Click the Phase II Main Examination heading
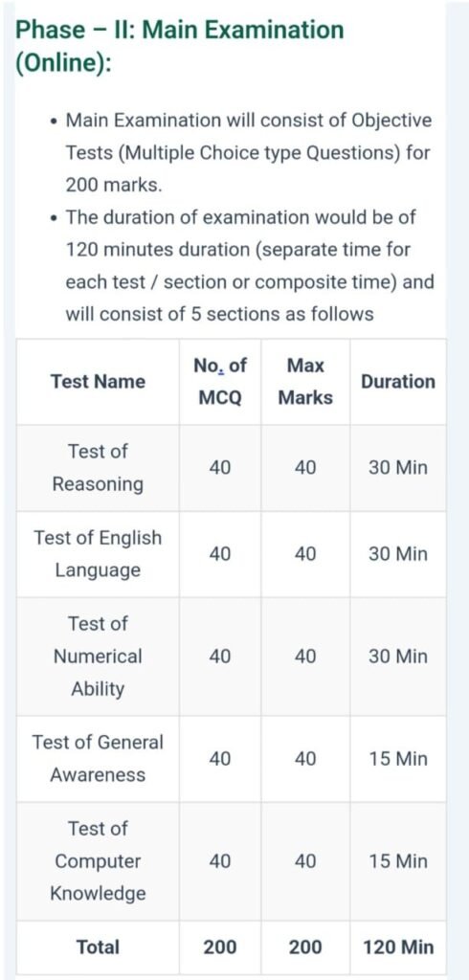 pyautogui.click(x=180, y=46)
